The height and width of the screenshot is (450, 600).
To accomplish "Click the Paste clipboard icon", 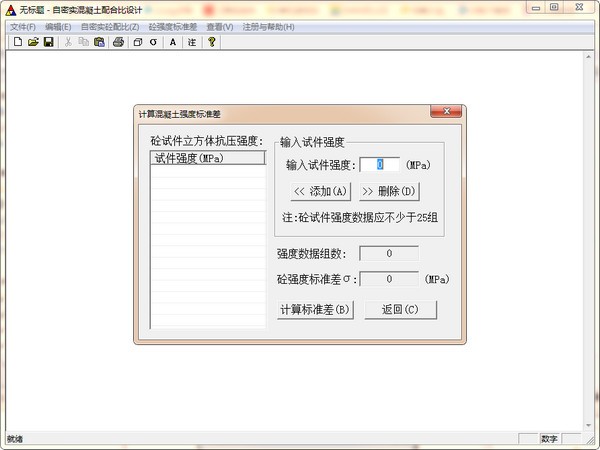I will coord(99,42).
